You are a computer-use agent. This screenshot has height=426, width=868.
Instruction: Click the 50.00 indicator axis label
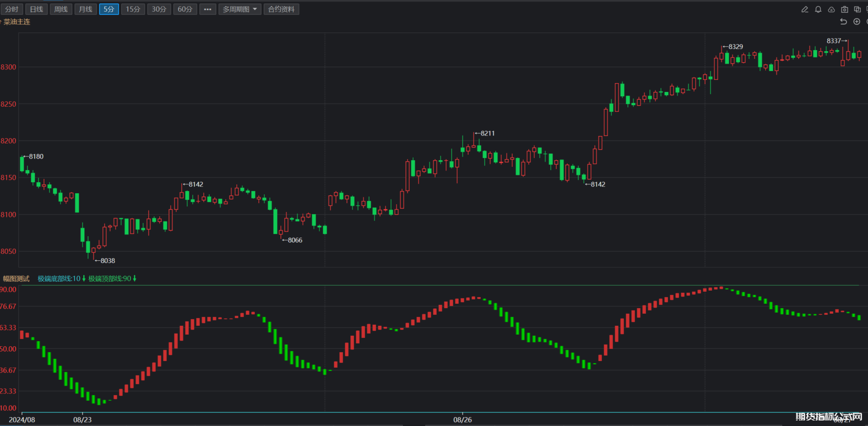[x=8, y=349]
